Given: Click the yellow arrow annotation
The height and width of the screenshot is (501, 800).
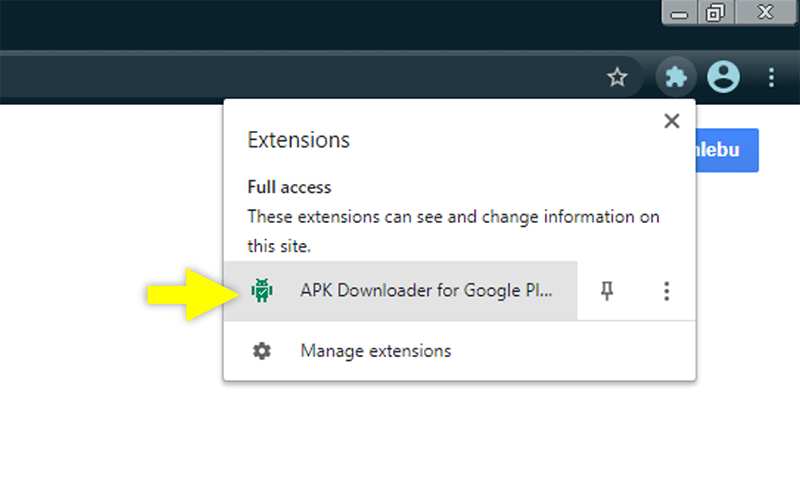Looking at the screenshot, I should click(192, 294).
